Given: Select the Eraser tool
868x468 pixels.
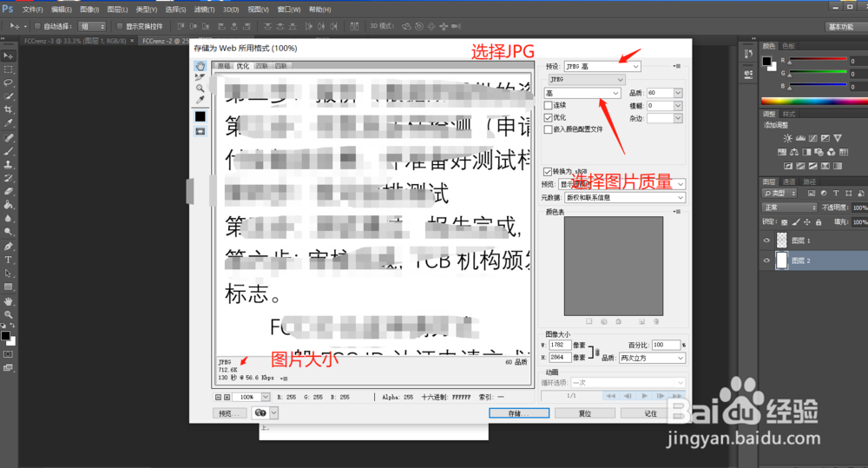Looking at the screenshot, I should 9,191.
